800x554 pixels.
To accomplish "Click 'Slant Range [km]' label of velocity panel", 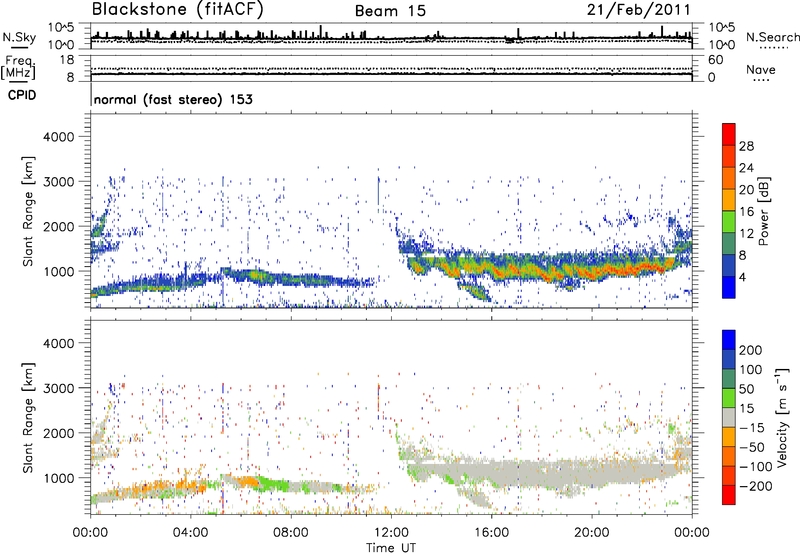I will point(28,417).
